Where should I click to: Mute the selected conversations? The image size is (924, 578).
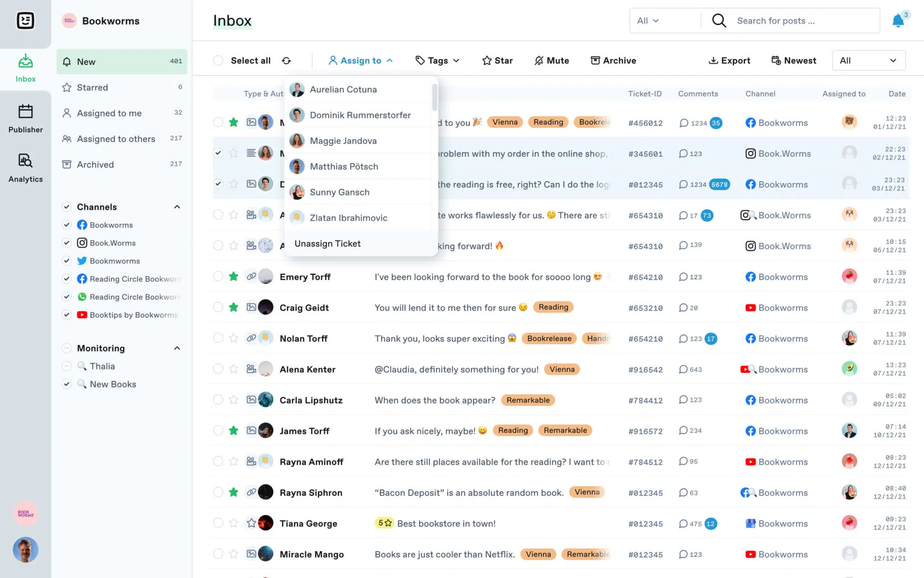tap(551, 60)
